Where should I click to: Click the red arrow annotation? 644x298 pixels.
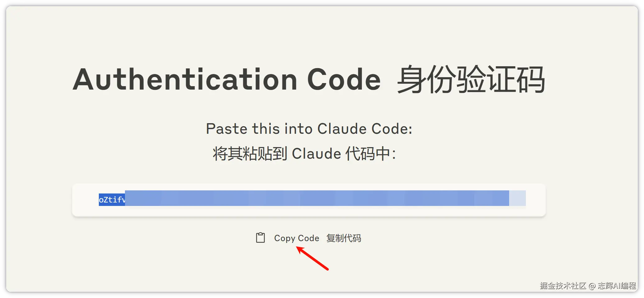click(312, 258)
